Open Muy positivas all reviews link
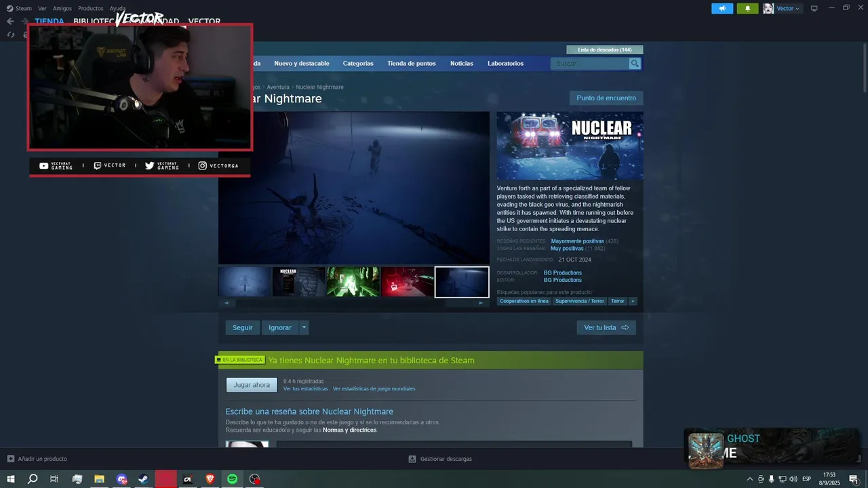 coord(567,249)
